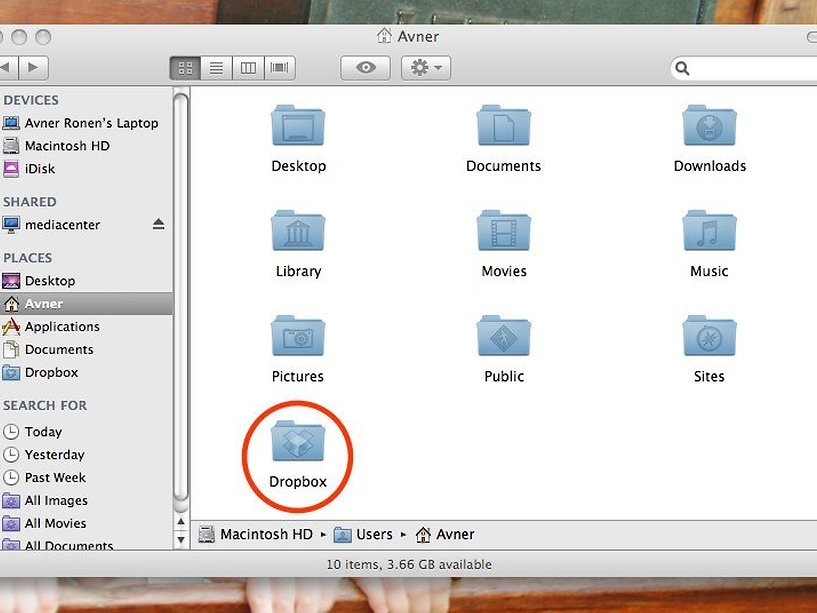Open the Downloads folder icon
817x613 pixels.
(x=709, y=126)
